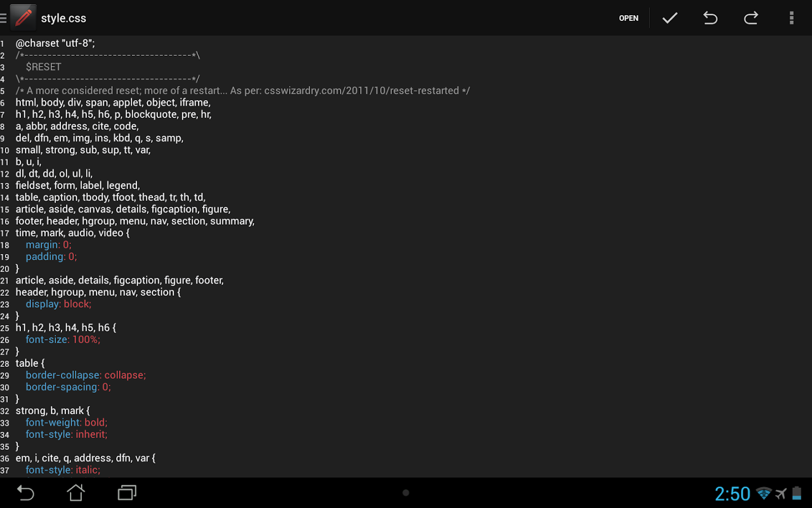
Task: Click line number 31 in the gutter
Action: click(x=5, y=399)
